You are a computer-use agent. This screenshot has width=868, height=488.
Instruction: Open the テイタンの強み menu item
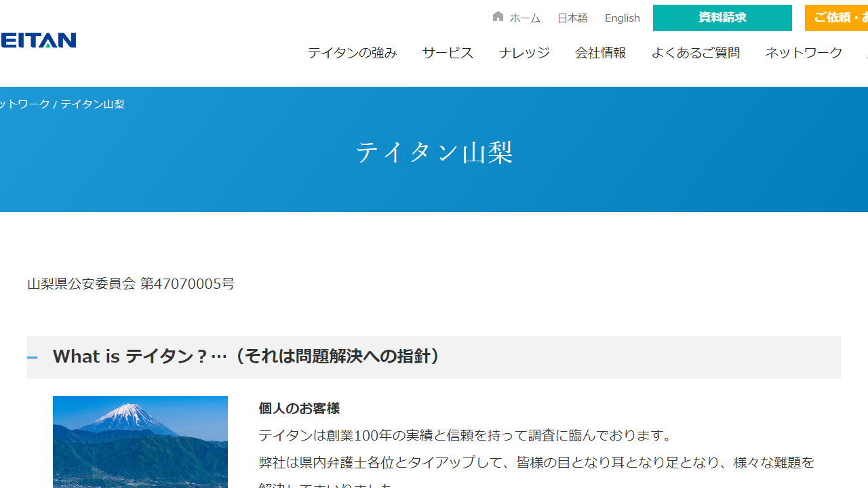[x=352, y=53]
